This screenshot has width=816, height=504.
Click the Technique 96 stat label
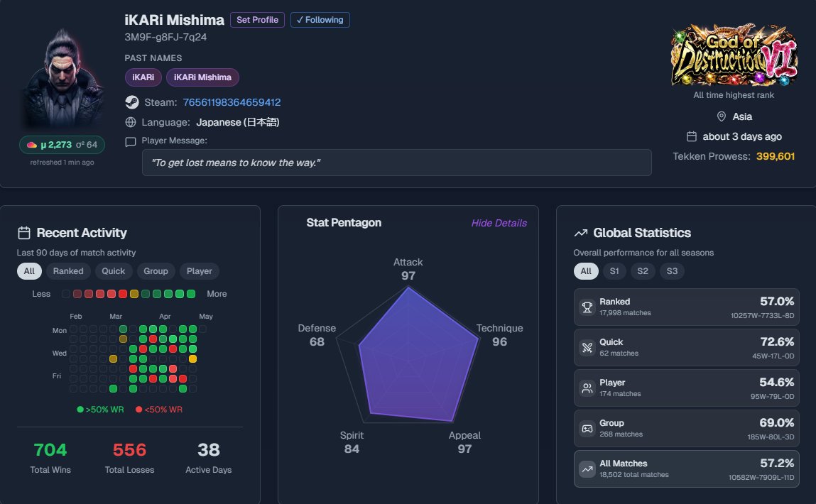click(x=499, y=335)
